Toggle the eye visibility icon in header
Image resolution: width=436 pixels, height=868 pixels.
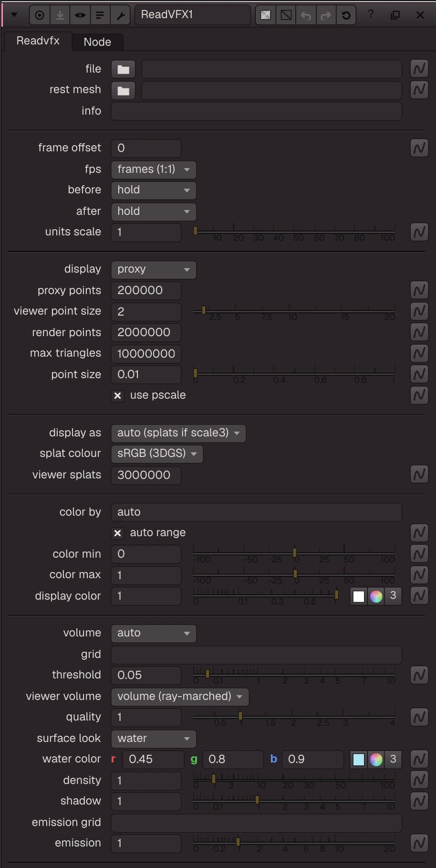coord(80,15)
